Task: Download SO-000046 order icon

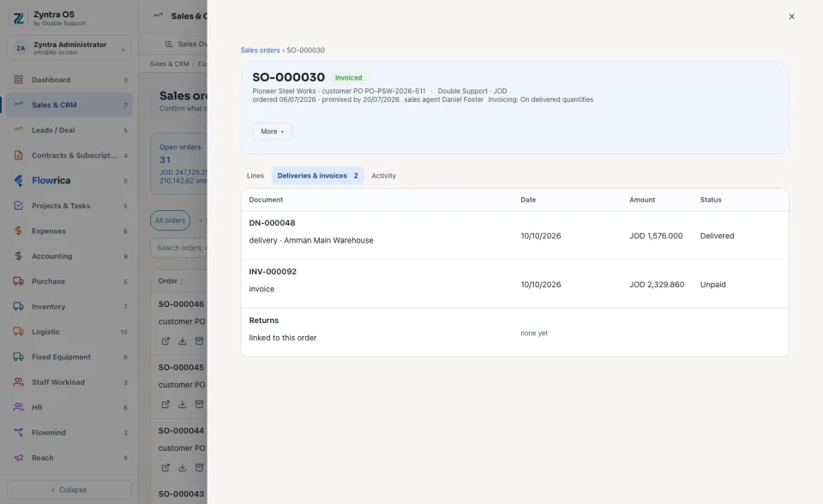Action: click(182, 341)
